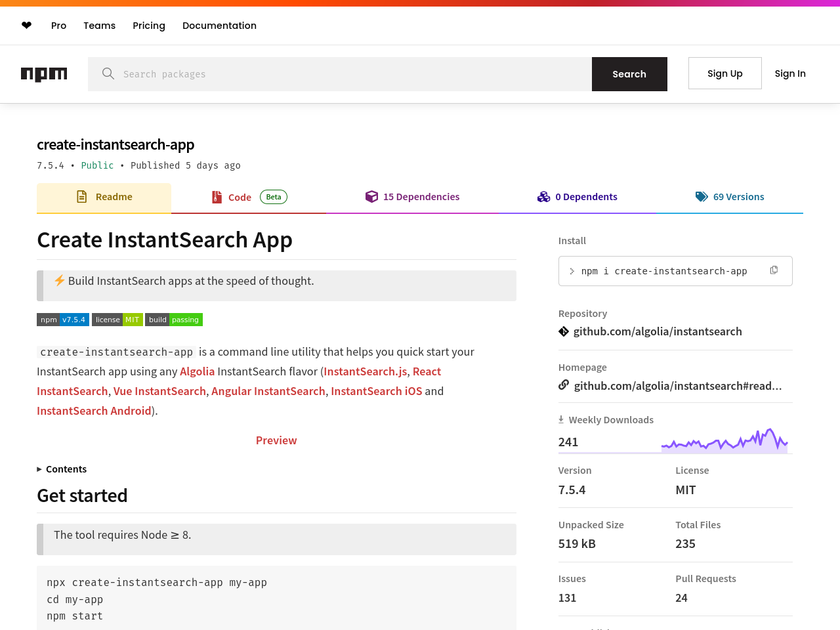Expand the Contents disclosure triangle
The width and height of the screenshot is (840, 630).
(39, 469)
